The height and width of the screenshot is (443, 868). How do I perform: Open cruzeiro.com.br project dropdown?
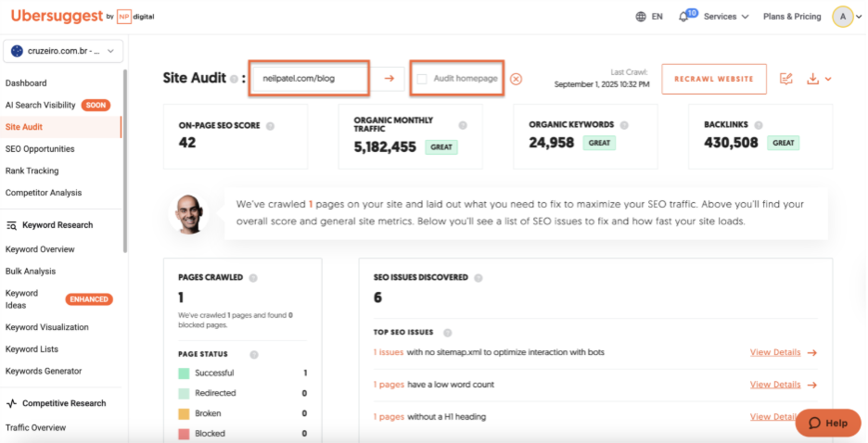(63, 51)
